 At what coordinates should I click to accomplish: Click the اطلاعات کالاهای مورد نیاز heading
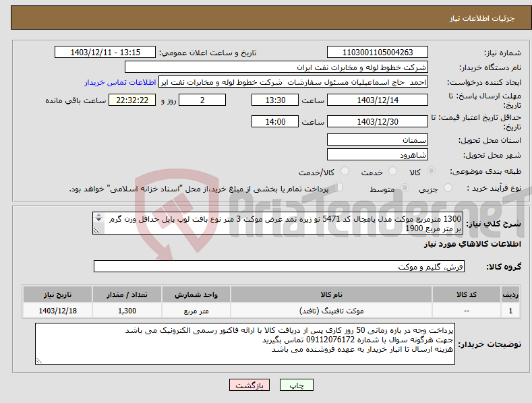(472, 244)
